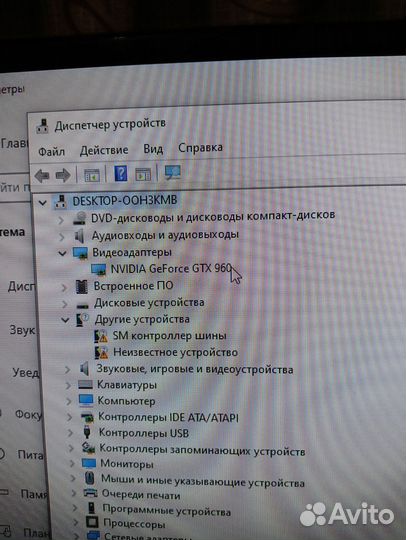Click the scan for hardware changes monitor icon

pyautogui.click(x=173, y=172)
